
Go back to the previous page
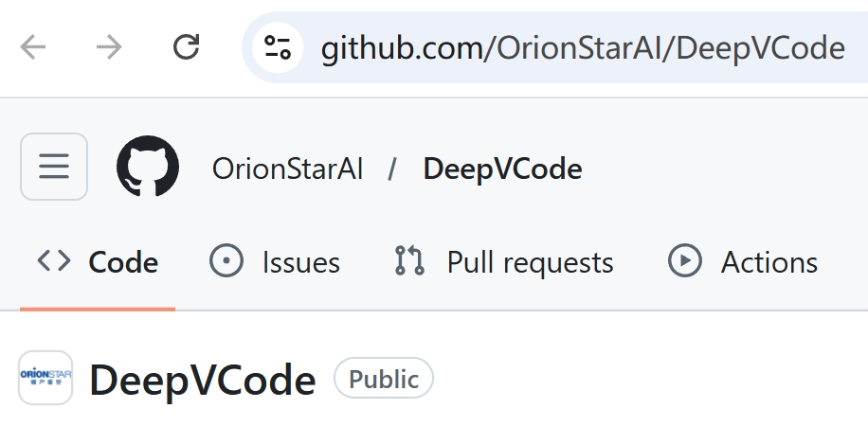32,47
